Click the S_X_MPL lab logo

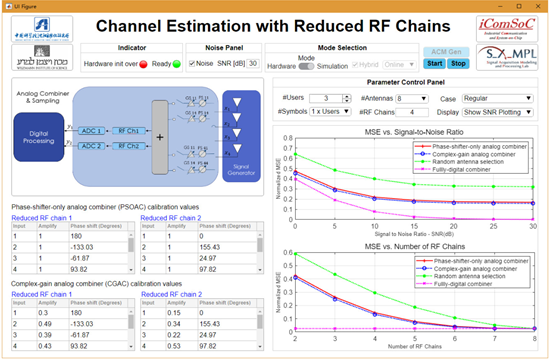pos(507,57)
